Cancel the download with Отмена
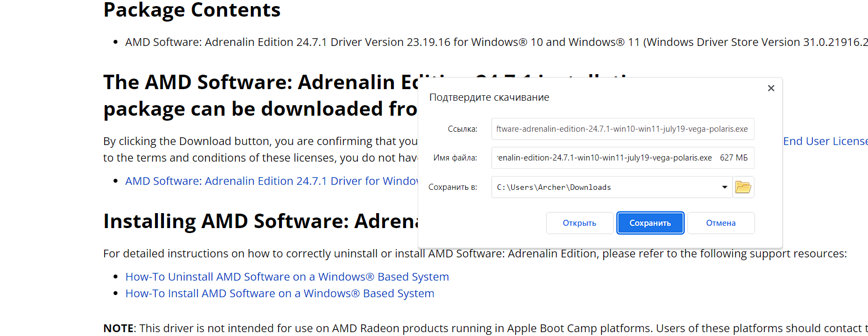Viewport: 868px width, 336px height. (721, 223)
